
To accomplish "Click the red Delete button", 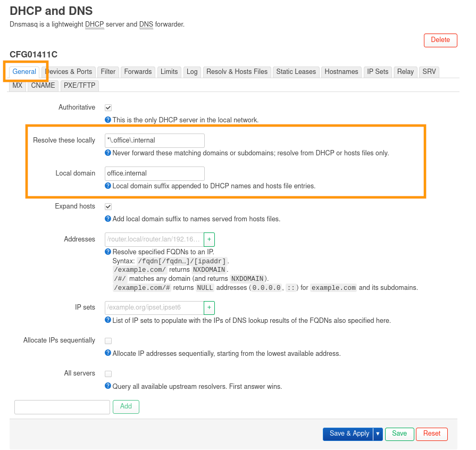I will click(x=440, y=40).
